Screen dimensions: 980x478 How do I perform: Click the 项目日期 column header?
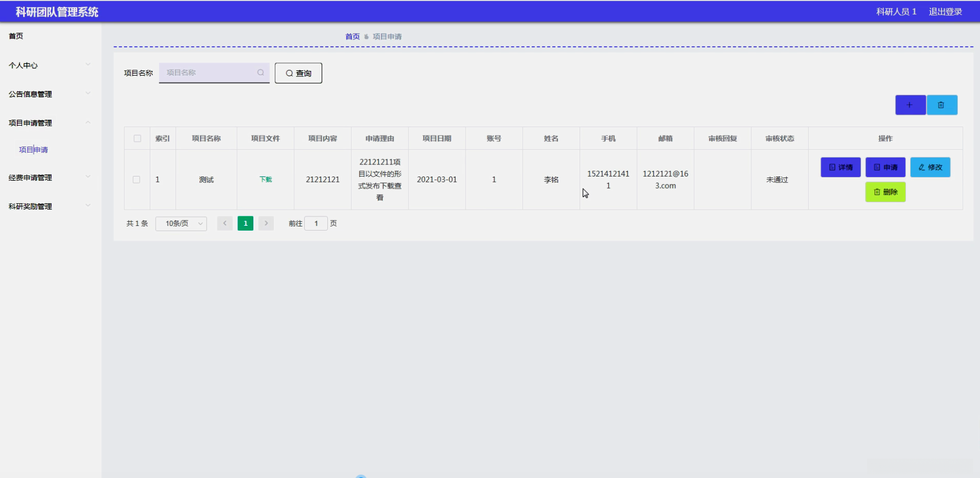tap(437, 139)
